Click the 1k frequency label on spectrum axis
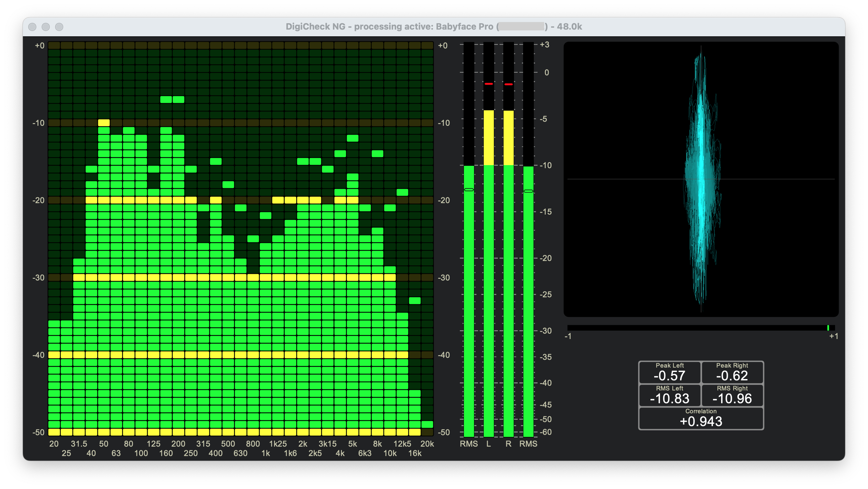 pos(266,453)
